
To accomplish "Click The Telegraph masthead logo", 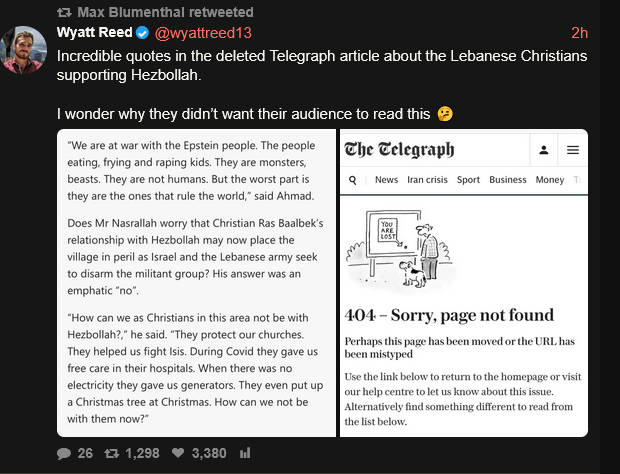I will (399, 149).
